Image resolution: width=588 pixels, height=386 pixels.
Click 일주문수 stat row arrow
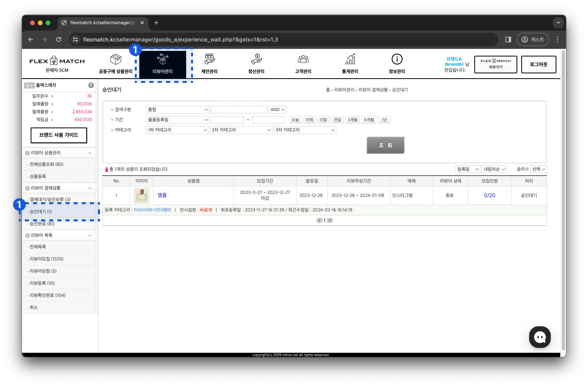tap(52, 96)
